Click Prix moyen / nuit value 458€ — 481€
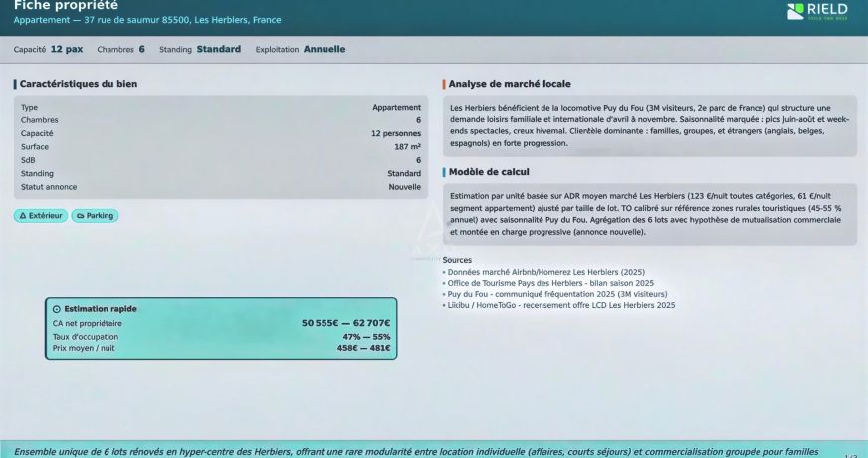The width and height of the screenshot is (868, 458). pos(363,348)
